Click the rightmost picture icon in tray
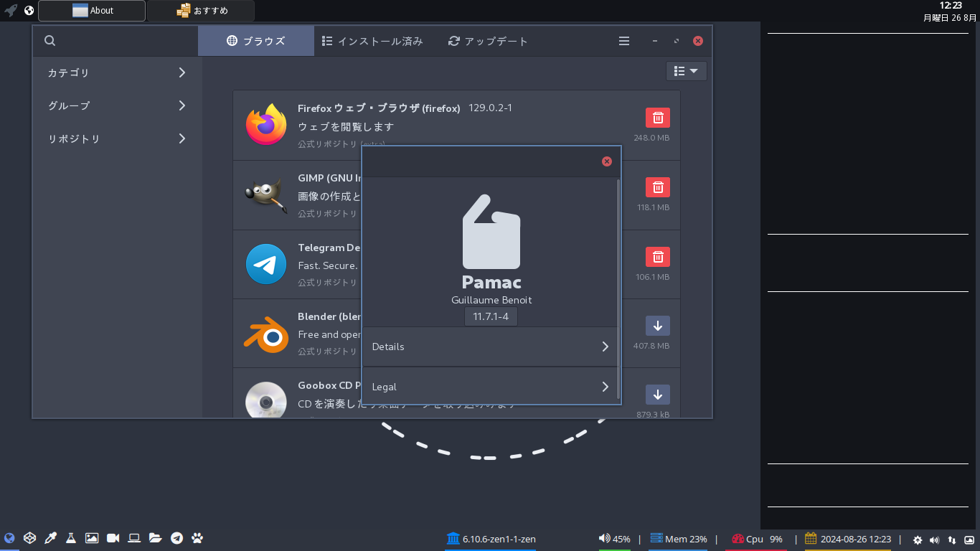This screenshot has width=980, height=551. pos(969,540)
